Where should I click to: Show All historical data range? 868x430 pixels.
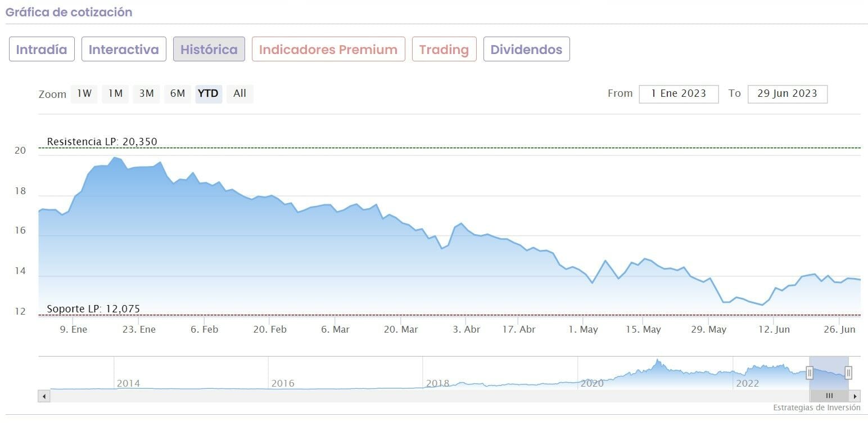[240, 94]
